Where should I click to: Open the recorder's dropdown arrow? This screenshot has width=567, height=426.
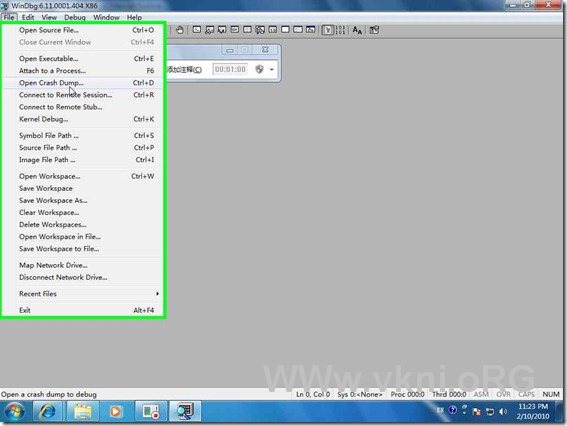coord(272,69)
